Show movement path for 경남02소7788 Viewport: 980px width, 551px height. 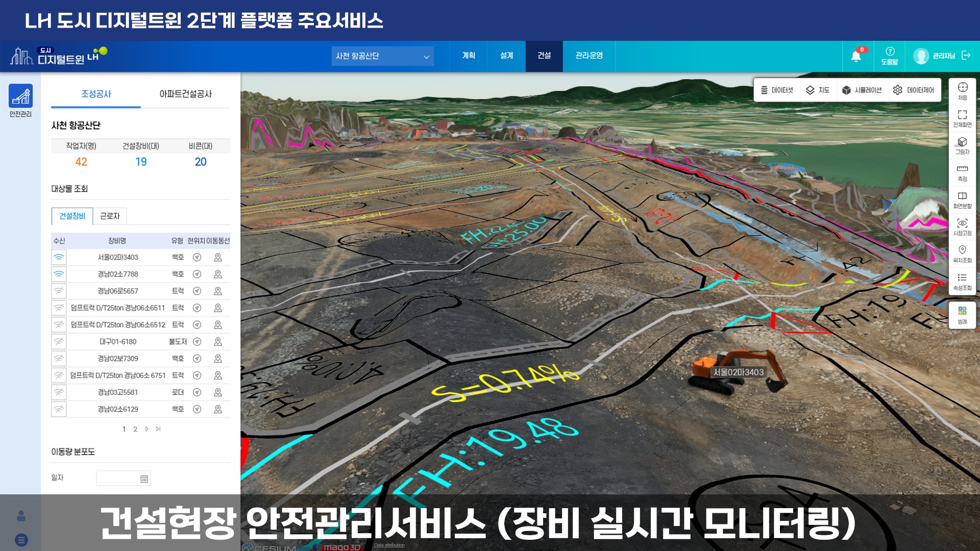click(218, 274)
